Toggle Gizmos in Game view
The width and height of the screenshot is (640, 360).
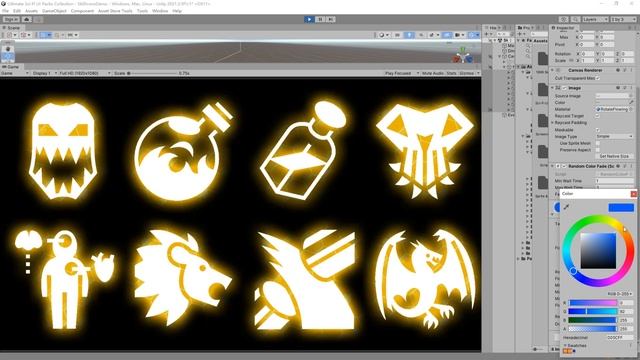click(467, 73)
